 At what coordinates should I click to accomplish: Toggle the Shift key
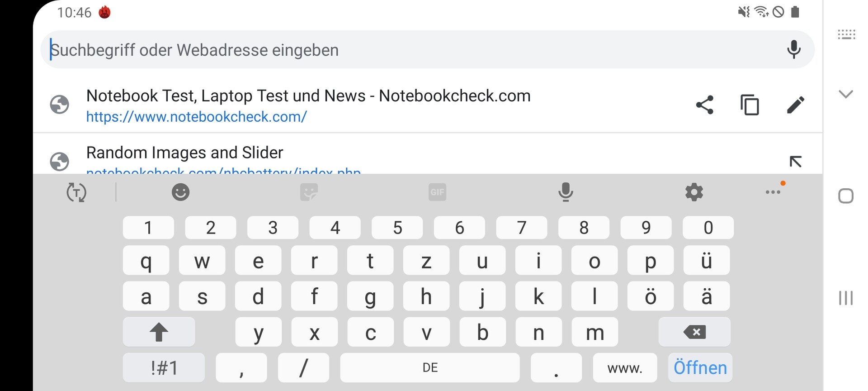(x=159, y=332)
